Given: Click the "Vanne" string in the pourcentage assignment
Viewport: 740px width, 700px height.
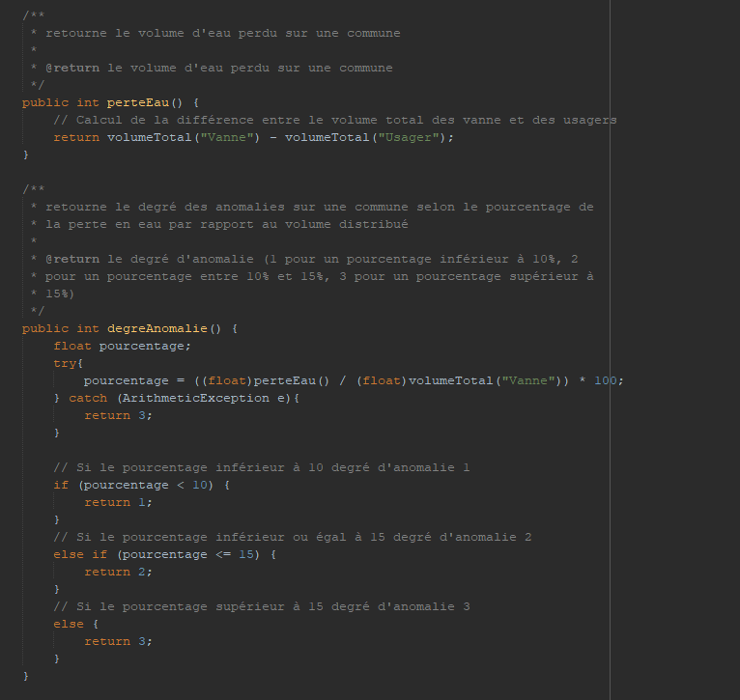Looking at the screenshot, I should coord(528,380).
